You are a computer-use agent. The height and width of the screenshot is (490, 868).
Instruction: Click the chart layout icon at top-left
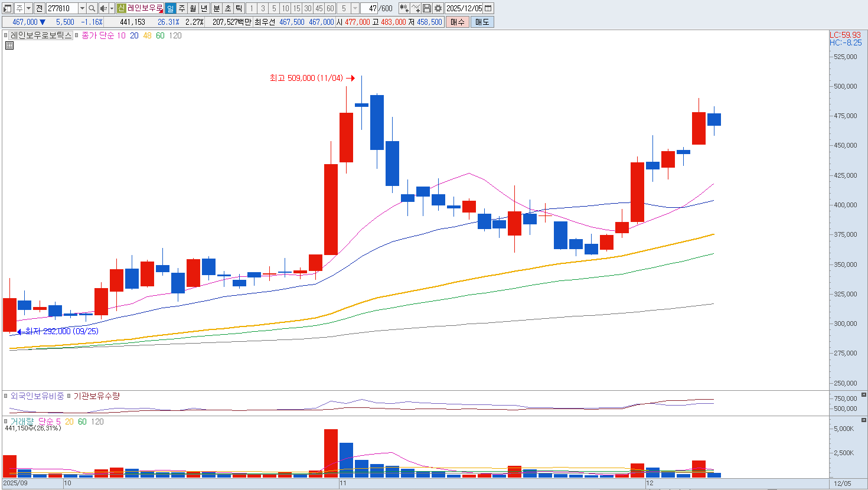click(8, 8)
